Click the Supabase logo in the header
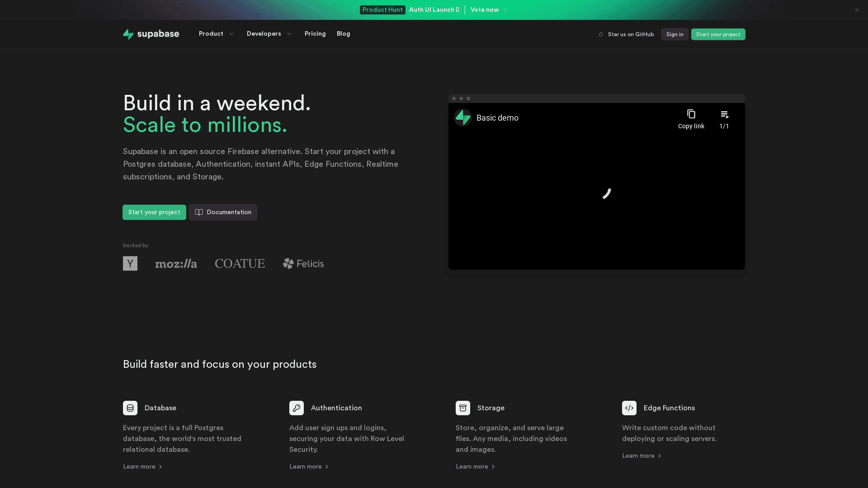This screenshot has width=868, height=488. (151, 34)
